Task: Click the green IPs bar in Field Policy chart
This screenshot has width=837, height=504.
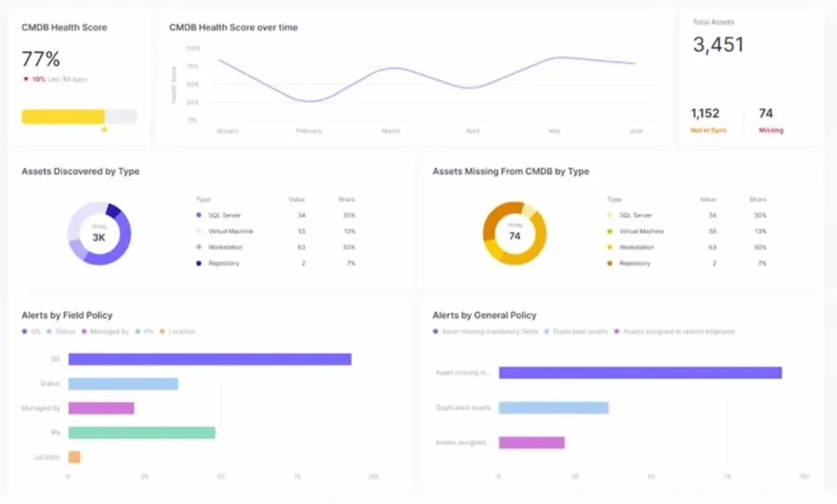Action: point(141,433)
